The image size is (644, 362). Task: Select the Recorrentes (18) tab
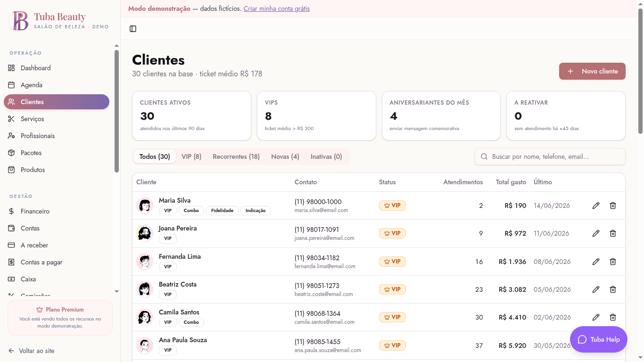point(236,156)
